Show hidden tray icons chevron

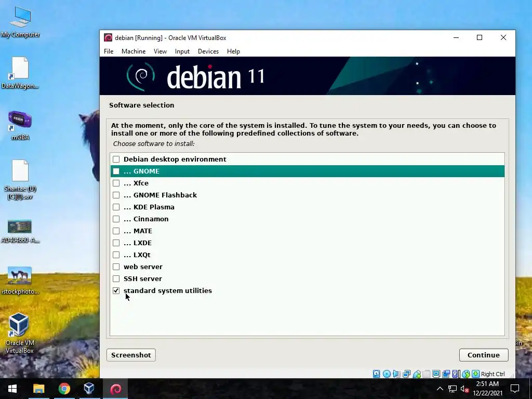440,389
